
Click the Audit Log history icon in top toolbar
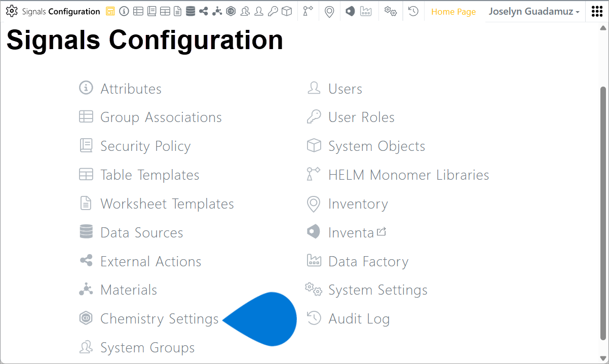413,11
